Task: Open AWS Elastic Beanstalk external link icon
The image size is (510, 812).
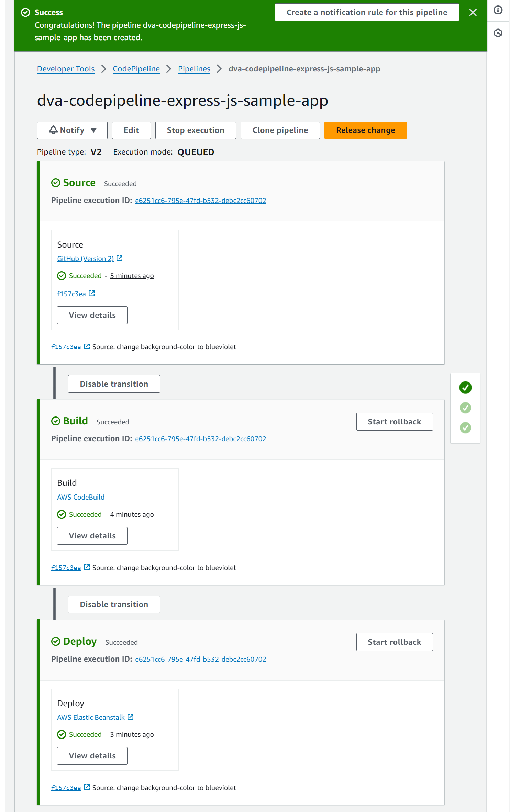Action: (x=131, y=717)
